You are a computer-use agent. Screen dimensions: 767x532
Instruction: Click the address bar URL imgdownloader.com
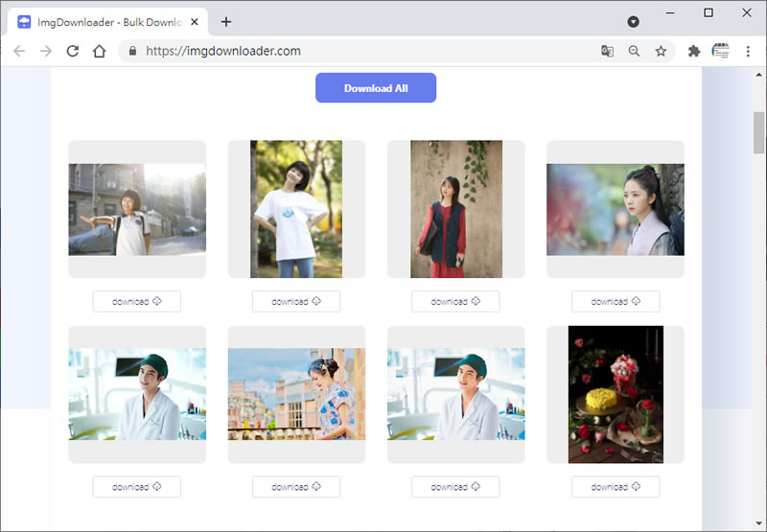tap(223, 51)
